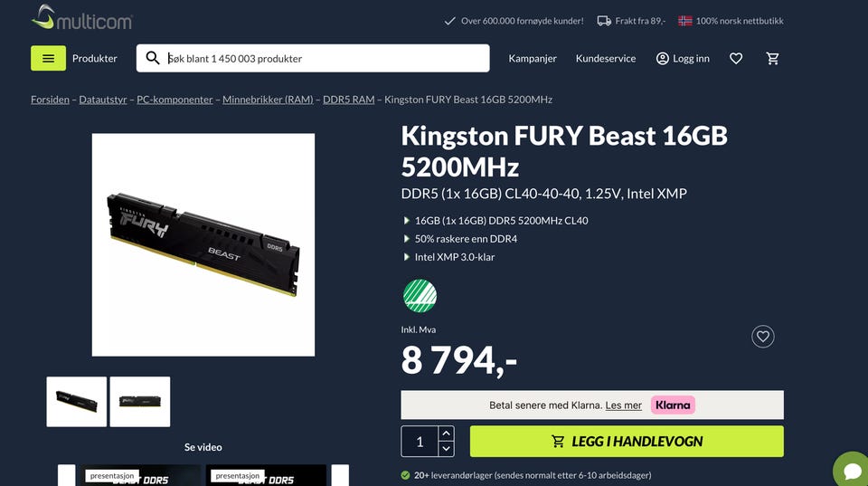Open the Kundeservice menu item
Image resolution: width=868 pixels, height=486 pixels.
606,58
